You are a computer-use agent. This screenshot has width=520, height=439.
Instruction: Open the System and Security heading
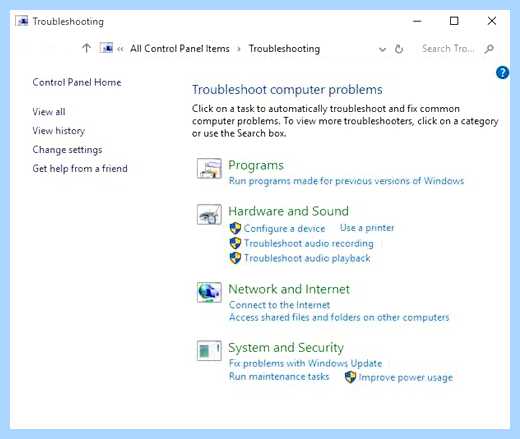click(286, 347)
